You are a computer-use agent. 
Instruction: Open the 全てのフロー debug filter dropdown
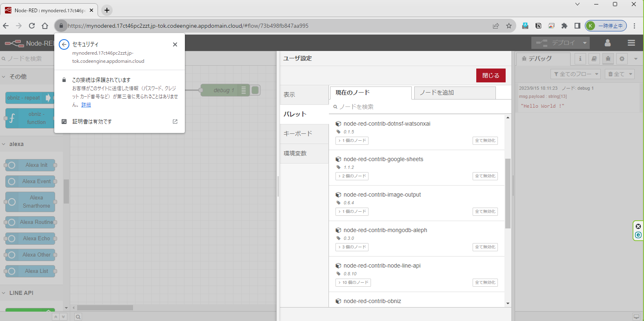(x=575, y=74)
